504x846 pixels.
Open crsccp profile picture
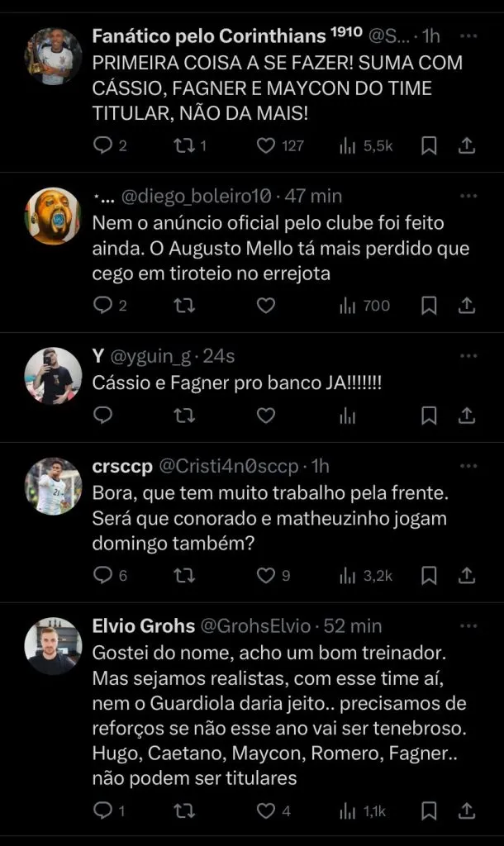coord(53,486)
